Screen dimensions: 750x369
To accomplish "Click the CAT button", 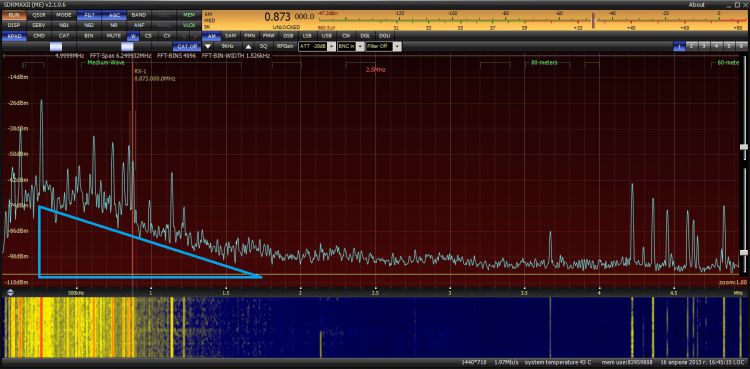I will click(x=64, y=35).
